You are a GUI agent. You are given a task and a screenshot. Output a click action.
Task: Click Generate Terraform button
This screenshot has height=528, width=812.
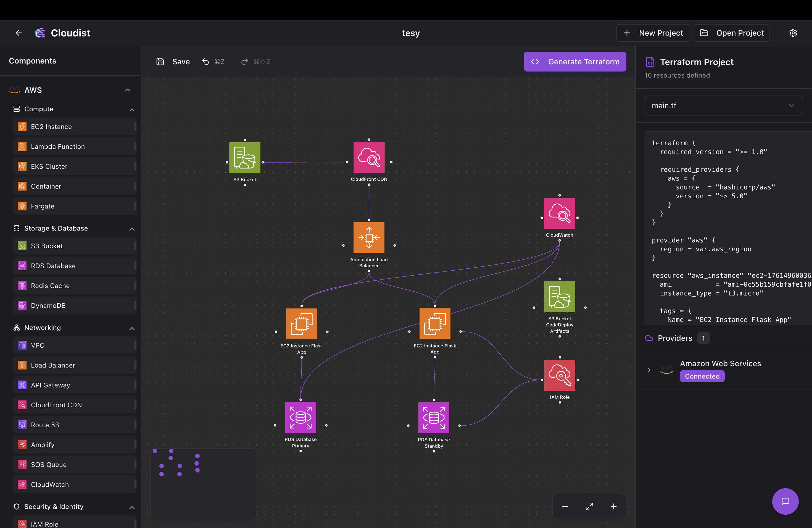tap(575, 62)
